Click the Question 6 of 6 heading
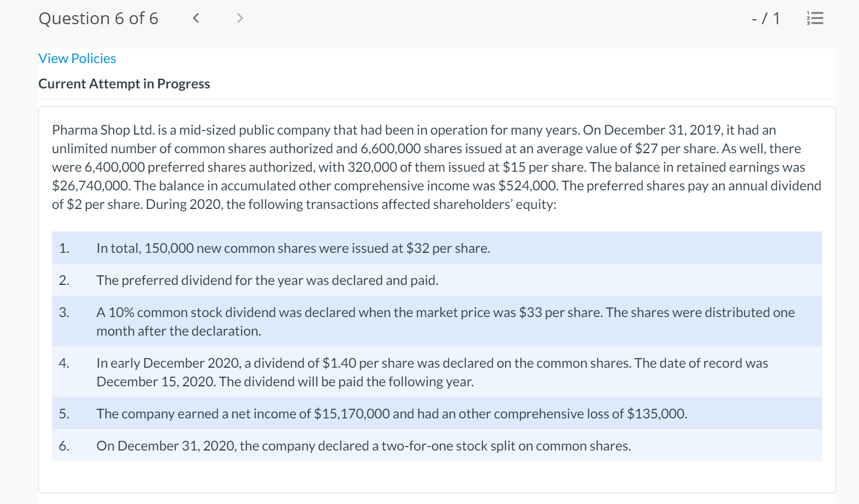Image resolution: width=859 pixels, height=504 pixels. pos(99,19)
